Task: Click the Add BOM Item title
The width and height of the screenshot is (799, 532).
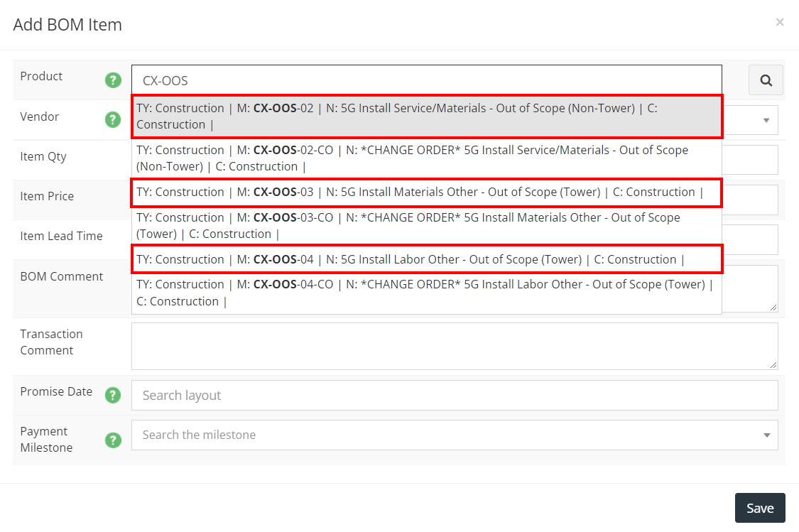Action: point(67,24)
